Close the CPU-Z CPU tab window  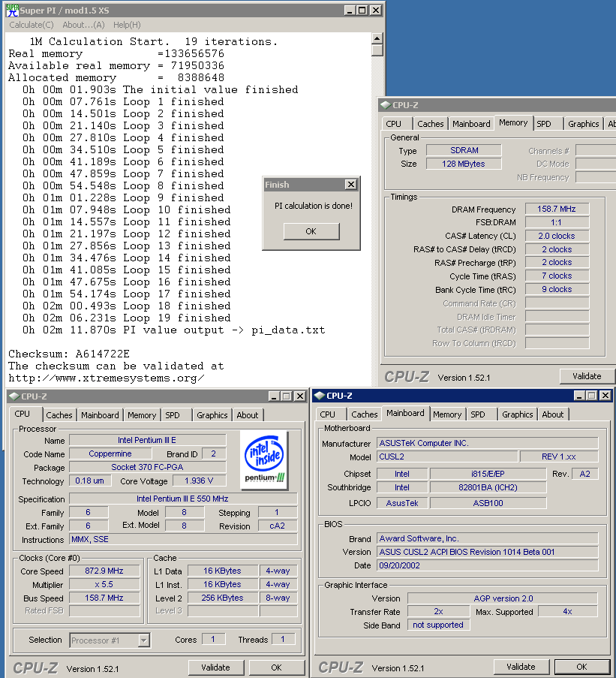tap(302, 396)
